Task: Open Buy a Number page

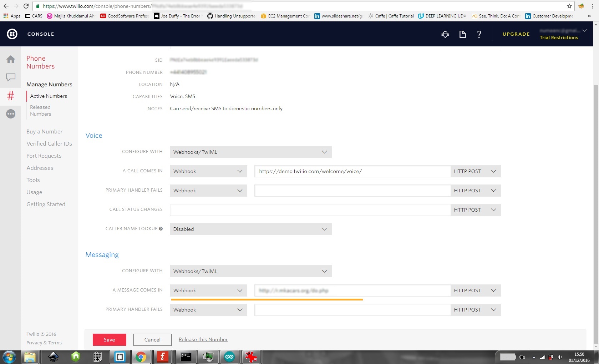Action: pos(44,132)
